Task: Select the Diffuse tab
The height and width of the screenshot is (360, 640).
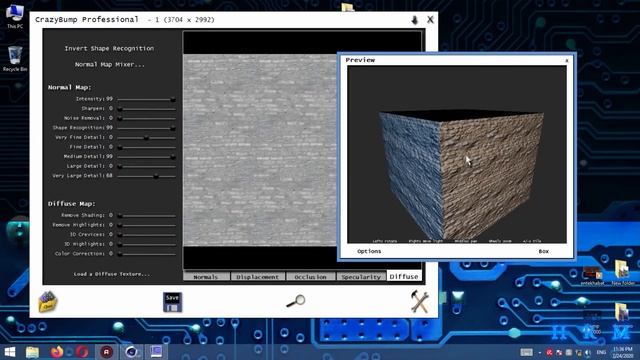Action: coord(404,276)
